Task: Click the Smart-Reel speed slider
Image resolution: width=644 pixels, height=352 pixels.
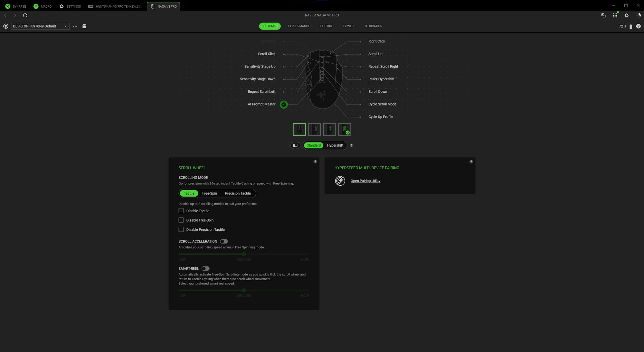Action: pyautogui.click(x=244, y=291)
